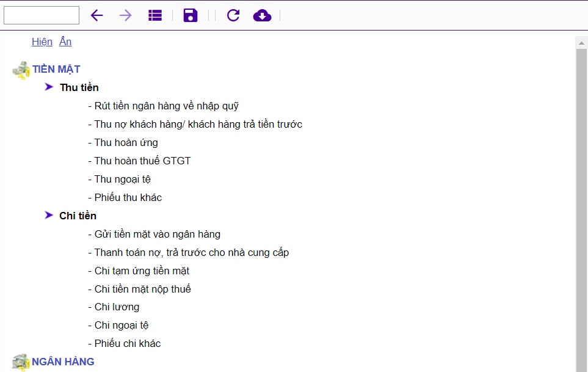Open Thanh toán nợ, trả trước cho nhà cung cấp
588x372 pixels.
[191, 253]
